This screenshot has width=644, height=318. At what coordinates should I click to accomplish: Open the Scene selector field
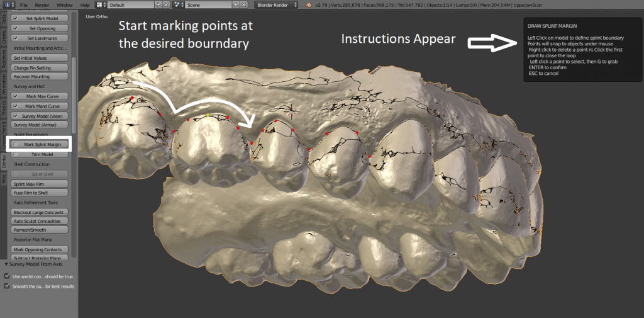pos(209,5)
